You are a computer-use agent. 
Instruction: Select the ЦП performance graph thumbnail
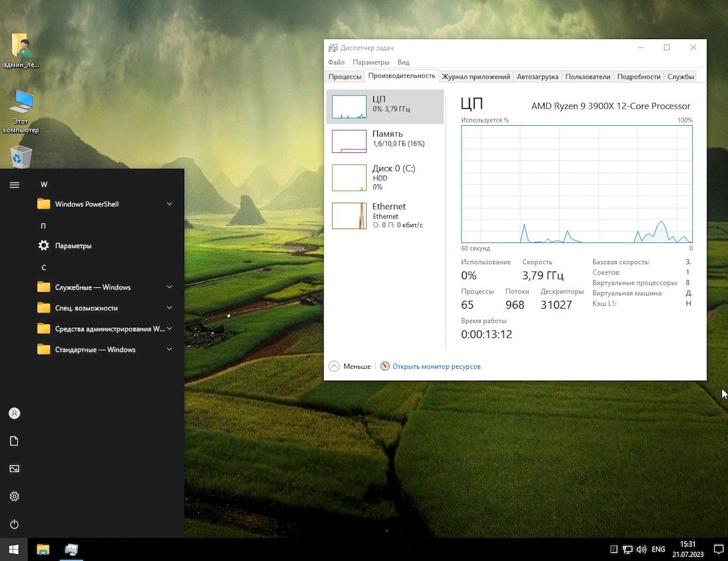coord(349,107)
